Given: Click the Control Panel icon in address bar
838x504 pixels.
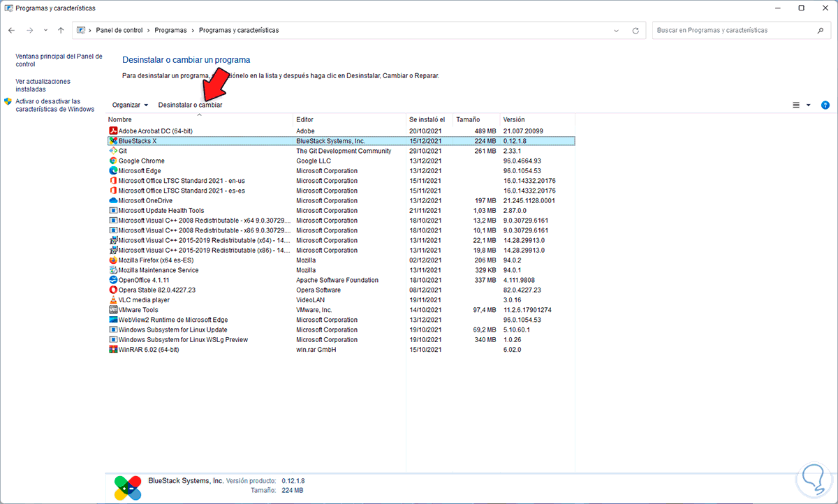Looking at the screenshot, I should point(81,31).
